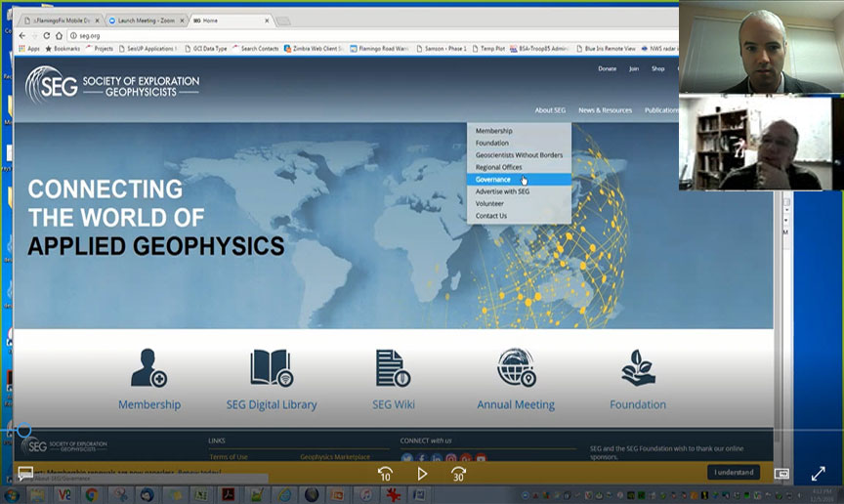Image resolution: width=844 pixels, height=504 pixels.
Task: Click the SEG logo in the header
Action: (112, 85)
